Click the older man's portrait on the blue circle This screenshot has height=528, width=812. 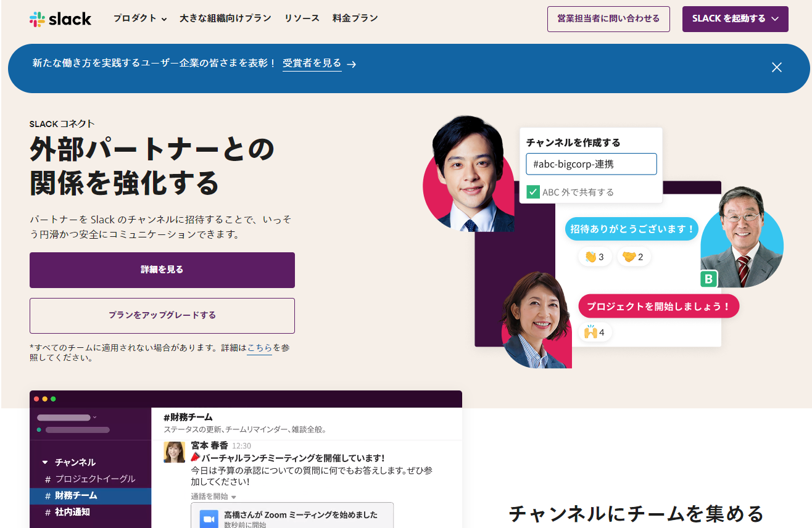(x=742, y=237)
